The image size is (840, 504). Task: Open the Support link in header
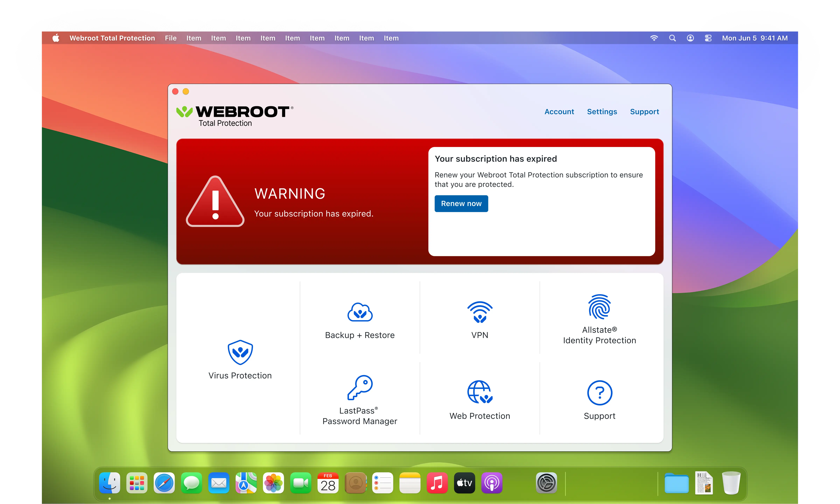pyautogui.click(x=644, y=112)
